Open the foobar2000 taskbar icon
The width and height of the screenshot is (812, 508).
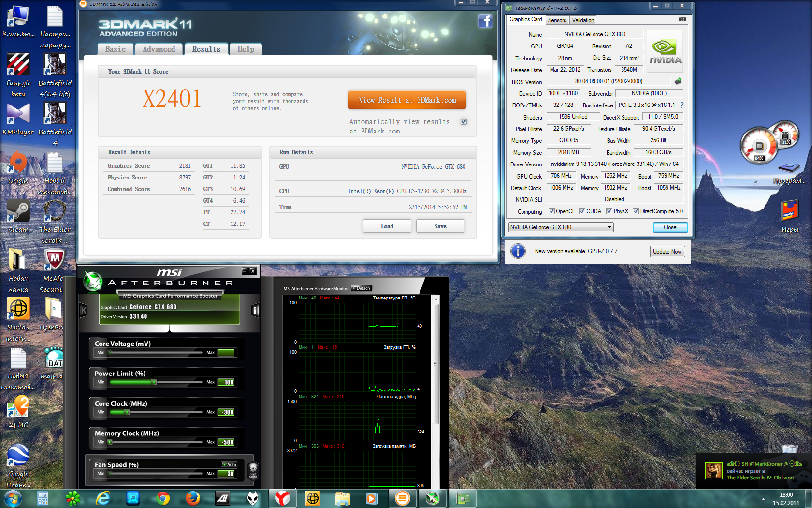tap(253, 498)
